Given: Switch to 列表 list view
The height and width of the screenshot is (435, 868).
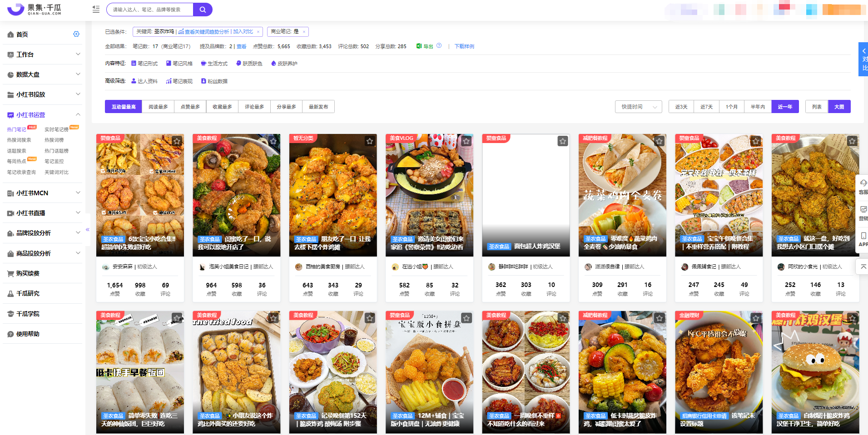Looking at the screenshot, I should (x=817, y=107).
